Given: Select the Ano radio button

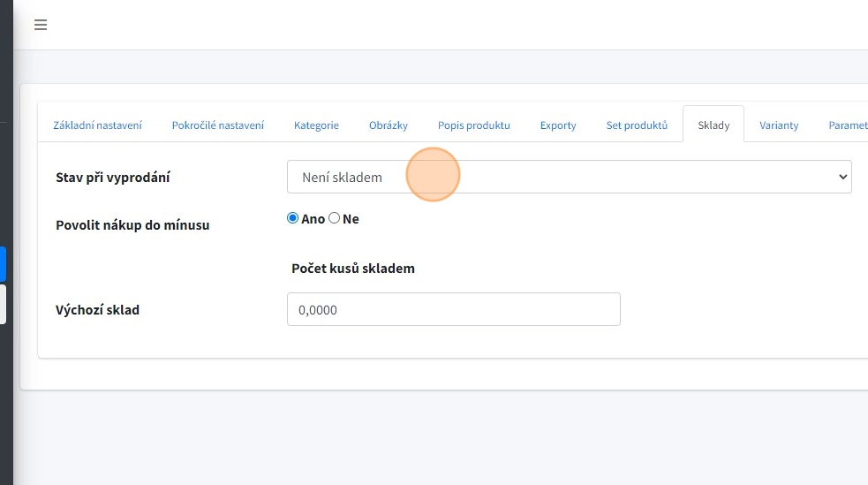Looking at the screenshot, I should pos(293,218).
